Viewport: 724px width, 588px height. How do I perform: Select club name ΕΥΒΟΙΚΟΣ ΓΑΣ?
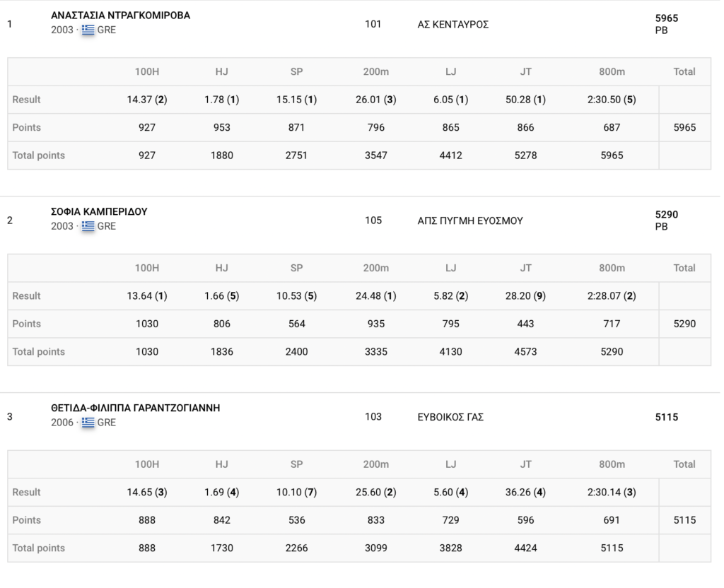450,417
